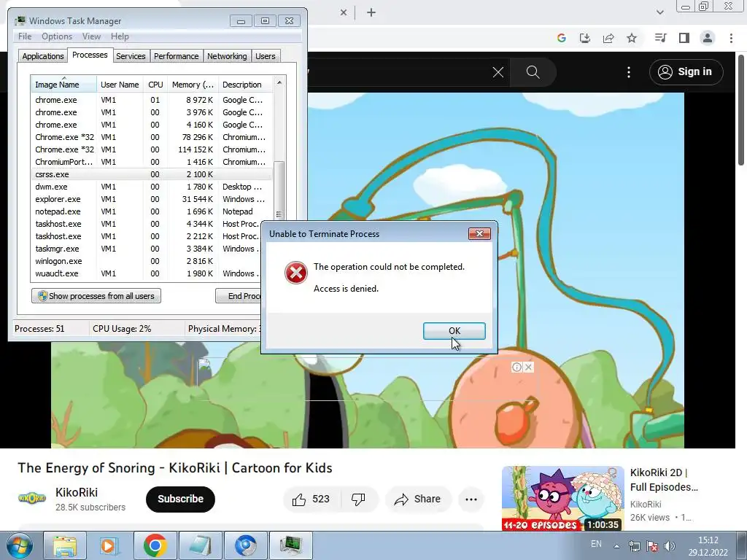Open the File menu in Task Manager
The image size is (747, 560).
pos(25,36)
